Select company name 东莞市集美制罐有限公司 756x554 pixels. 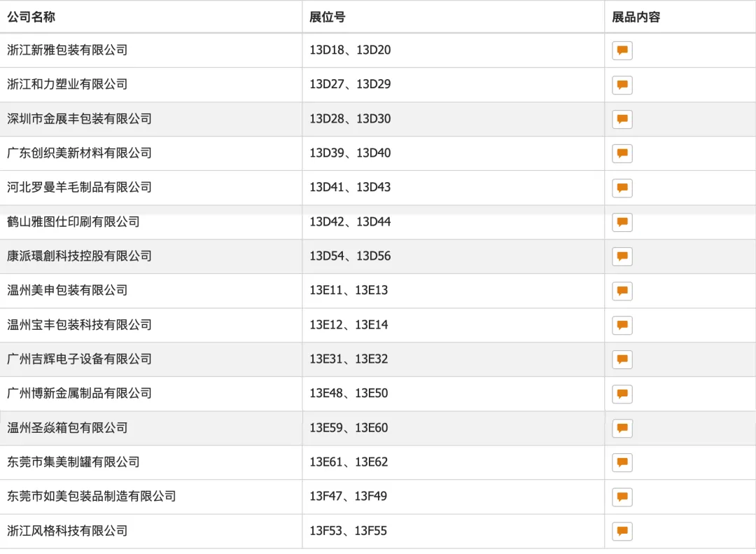pos(73,462)
